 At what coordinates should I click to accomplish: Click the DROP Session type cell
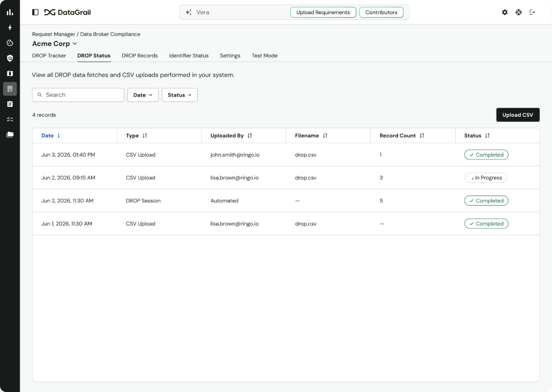click(143, 201)
